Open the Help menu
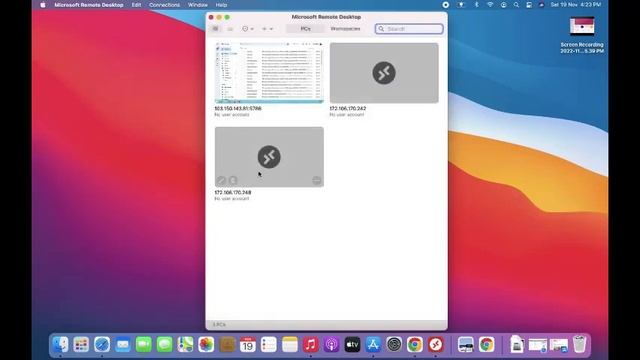The height and width of the screenshot is (360, 640). point(221,5)
